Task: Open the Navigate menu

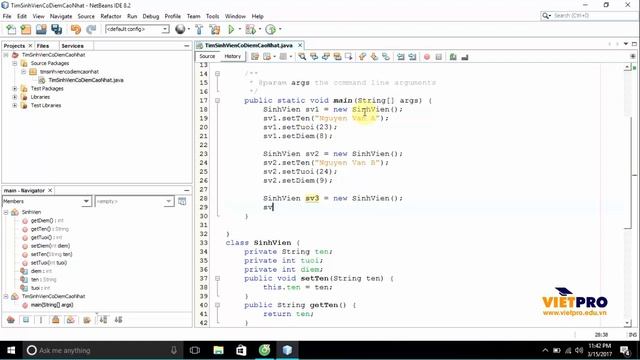Action: coord(61,16)
